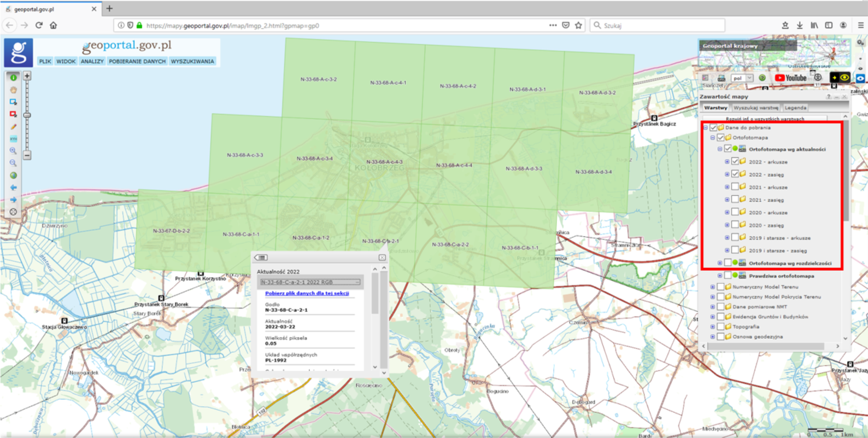Click Rozwiń inf. o wszystkich warstwach button
This screenshot has height=438, width=868.
click(x=765, y=119)
